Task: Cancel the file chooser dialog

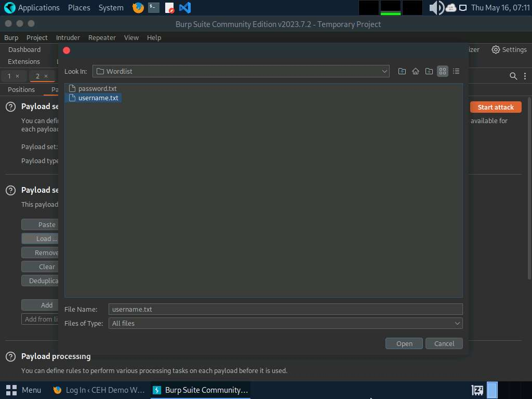Action: tap(444, 343)
